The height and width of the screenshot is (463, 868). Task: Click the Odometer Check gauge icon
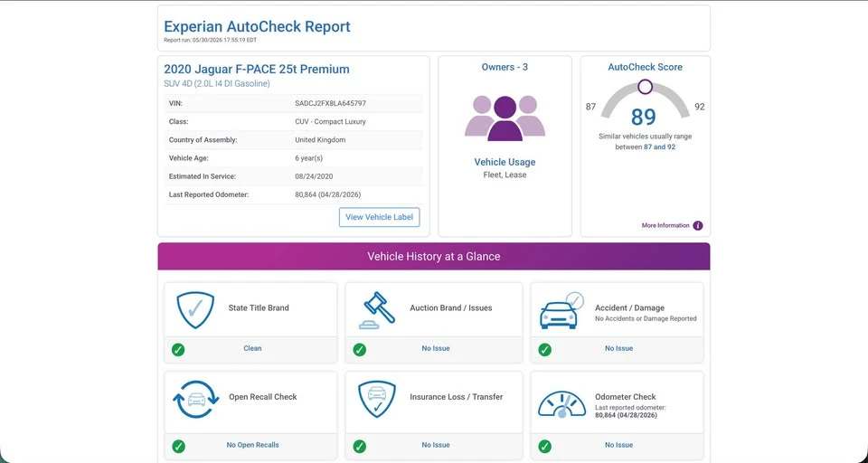[x=561, y=403]
